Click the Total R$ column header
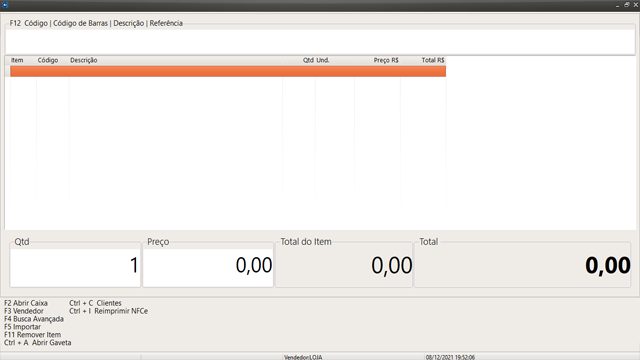 (x=433, y=60)
